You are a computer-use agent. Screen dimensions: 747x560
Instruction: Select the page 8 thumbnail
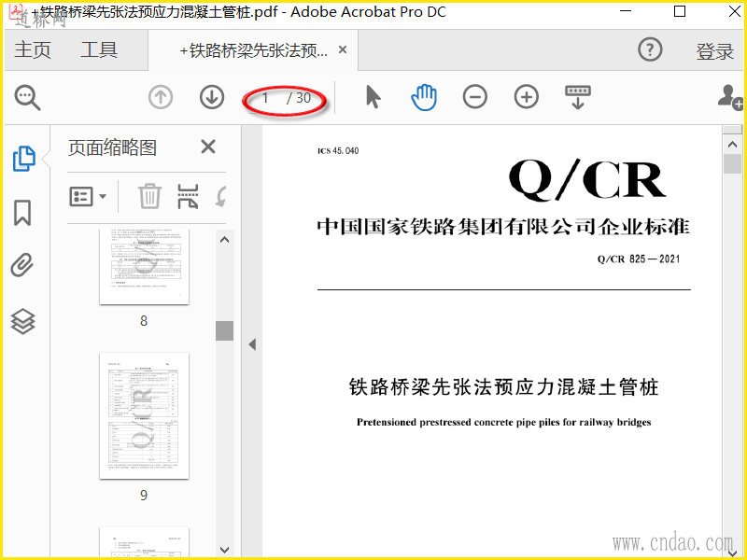coord(144,266)
